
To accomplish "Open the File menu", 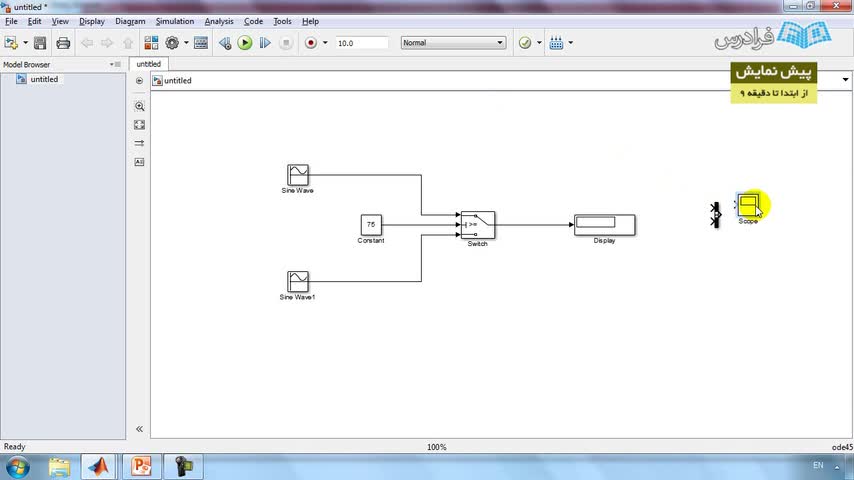I will pyautogui.click(x=11, y=21).
